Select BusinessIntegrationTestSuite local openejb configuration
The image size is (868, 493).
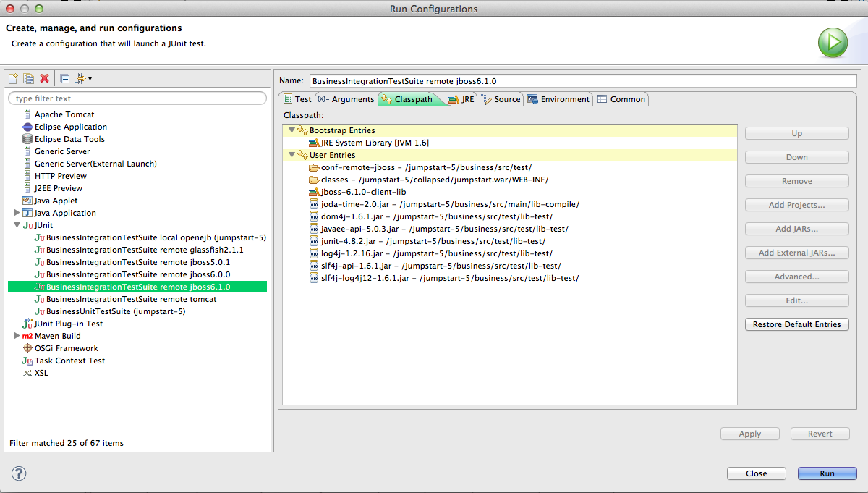coord(156,237)
